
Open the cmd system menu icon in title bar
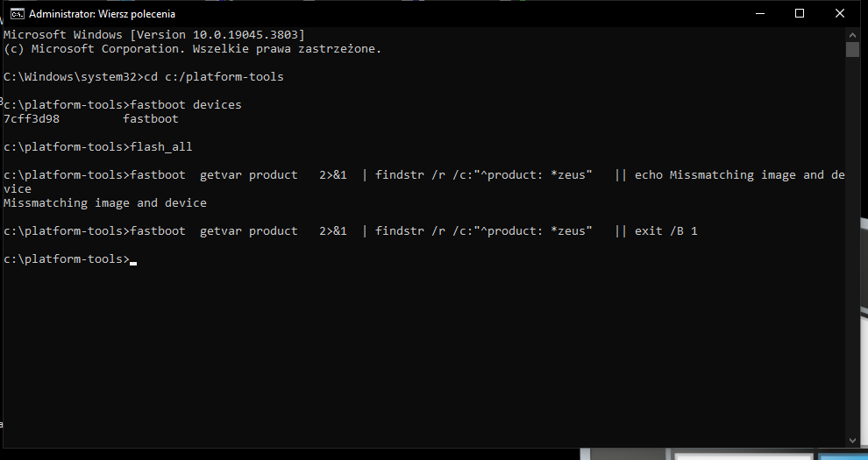(16, 13)
